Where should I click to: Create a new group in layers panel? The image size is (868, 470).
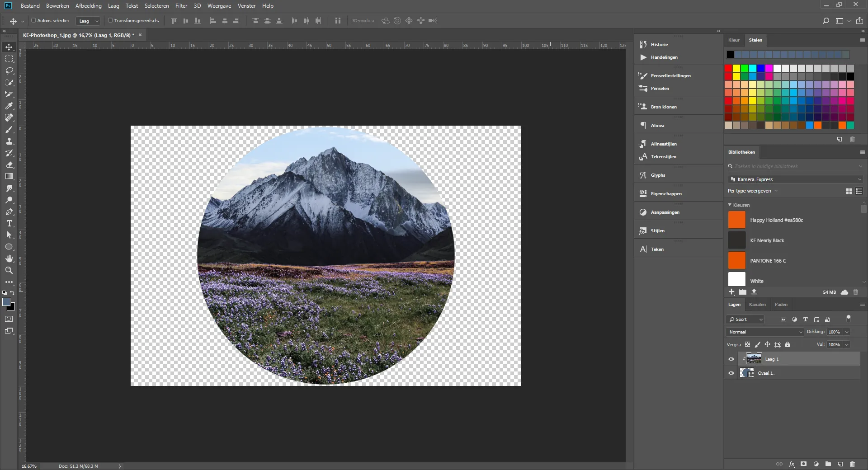pyautogui.click(x=828, y=464)
